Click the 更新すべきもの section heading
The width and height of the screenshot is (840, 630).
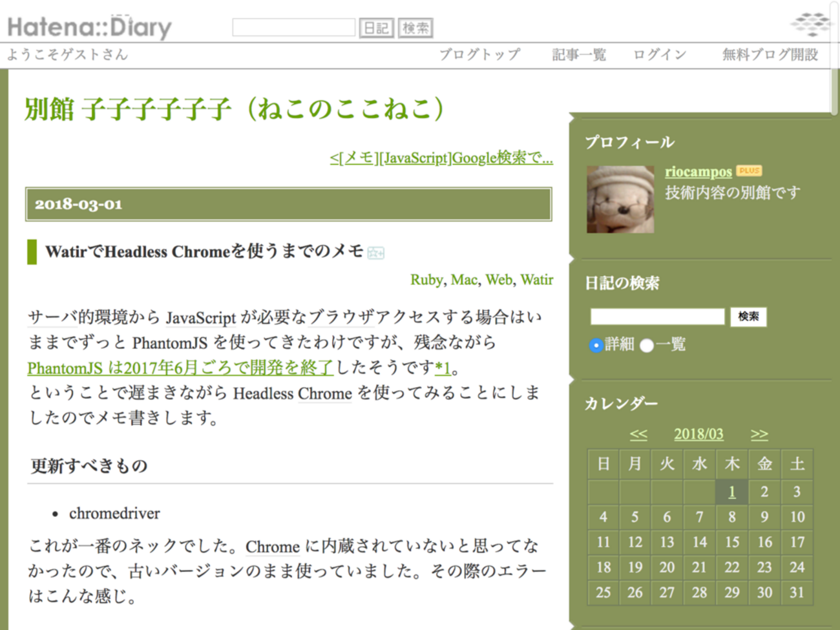pyautogui.click(x=89, y=466)
